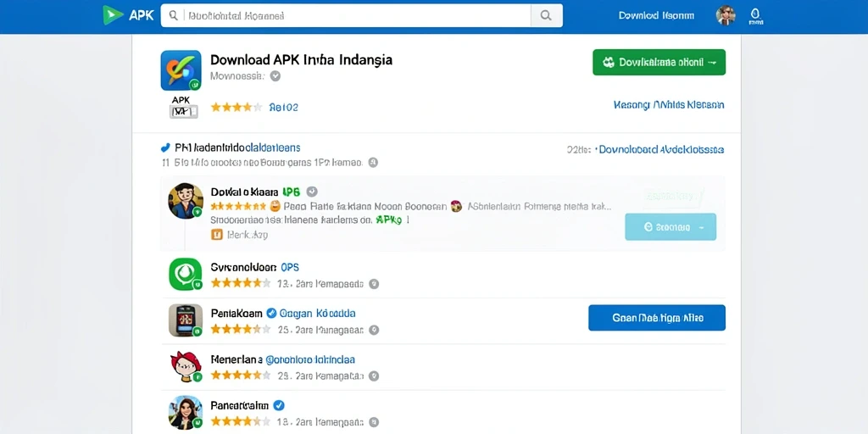The image size is (868, 434).
Task: Click the green download button at top
Action: coord(659,62)
